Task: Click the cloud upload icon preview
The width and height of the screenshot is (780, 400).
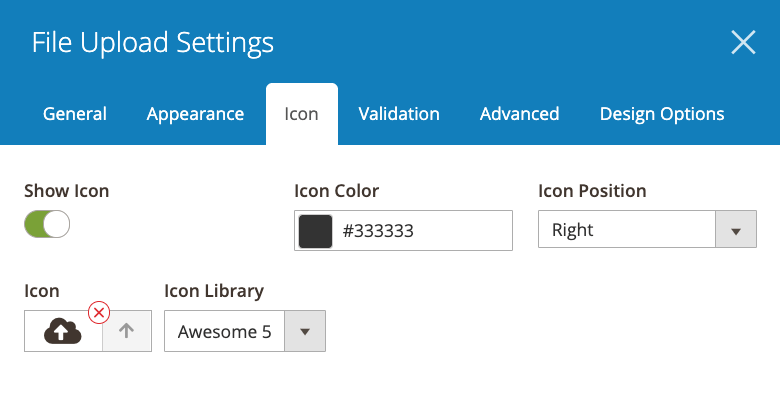Action: (x=63, y=331)
